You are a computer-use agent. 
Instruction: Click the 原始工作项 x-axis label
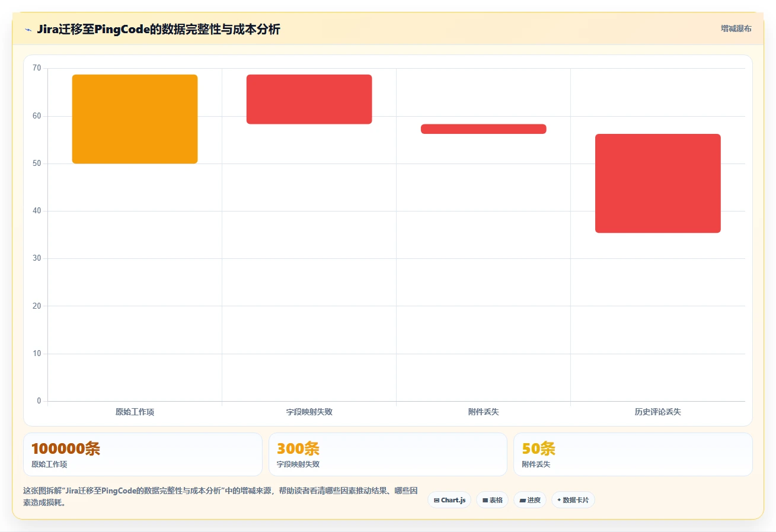click(x=135, y=412)
